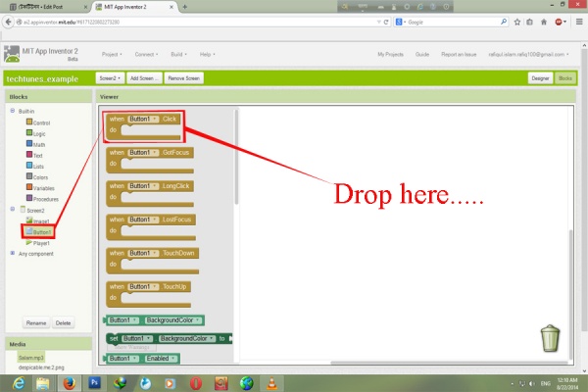The image size is (588, 392).
Task: Click the viewer vertical scrollbar
Action: point(570,294)
